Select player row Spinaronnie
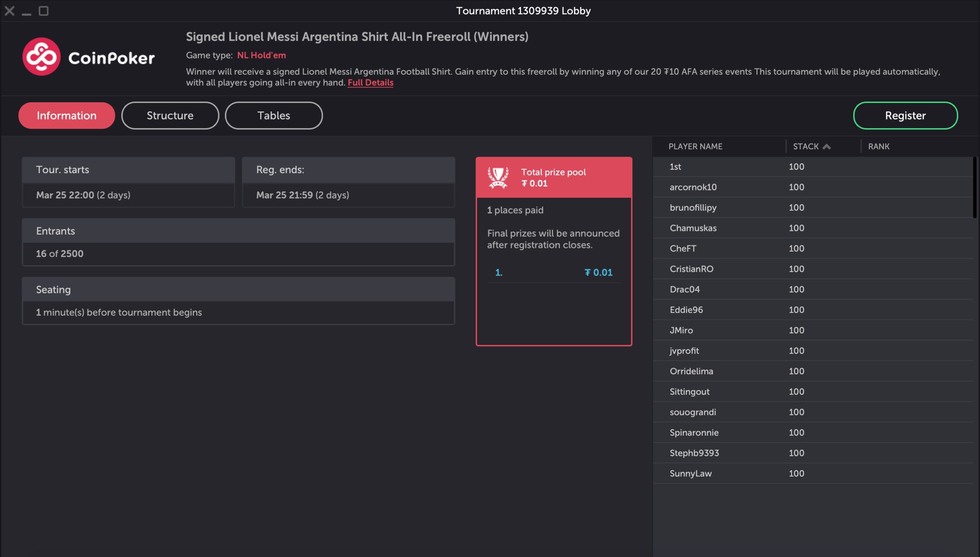980x557 pixels. 813,432
